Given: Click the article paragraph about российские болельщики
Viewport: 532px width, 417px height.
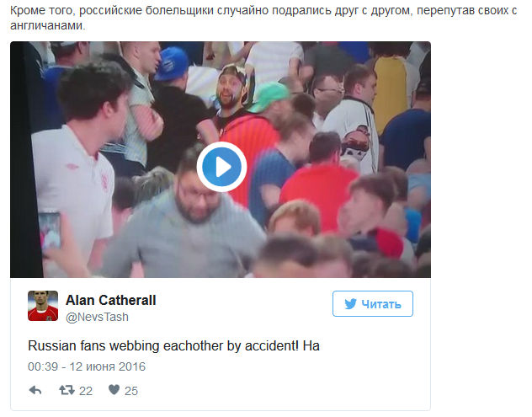Looking at the screenshot, I should click(263, 18).
